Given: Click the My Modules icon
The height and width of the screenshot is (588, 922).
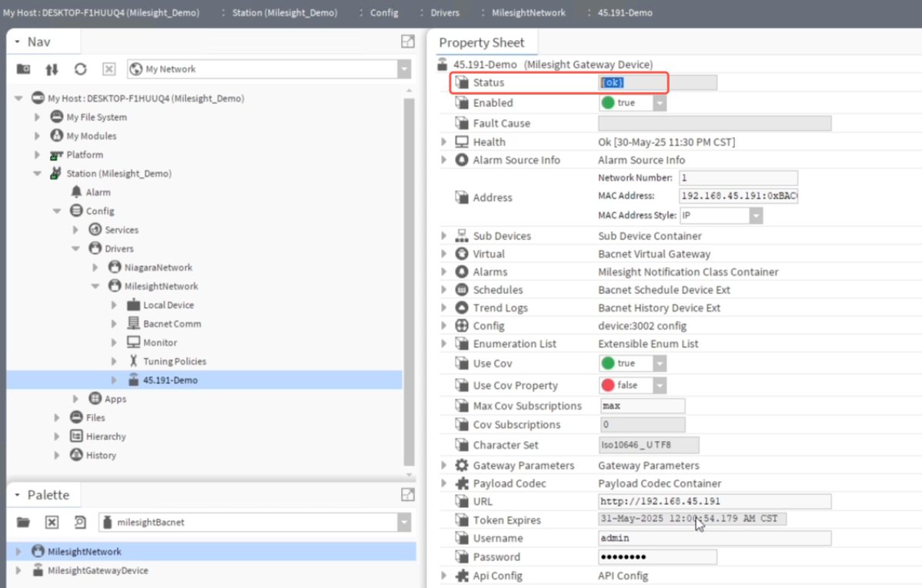Looking at the screenshot, I should click(57, 135).
